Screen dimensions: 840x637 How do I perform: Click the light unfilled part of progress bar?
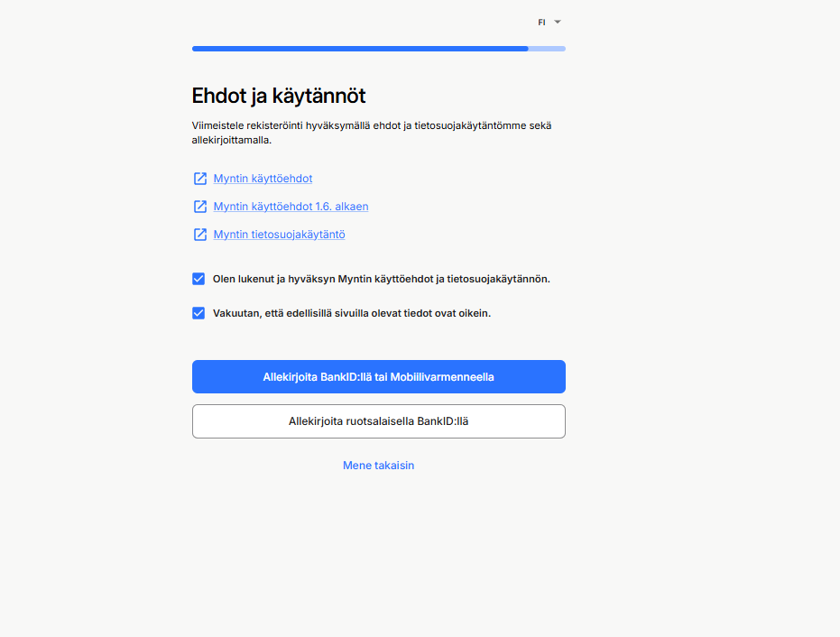pos(547,49)
